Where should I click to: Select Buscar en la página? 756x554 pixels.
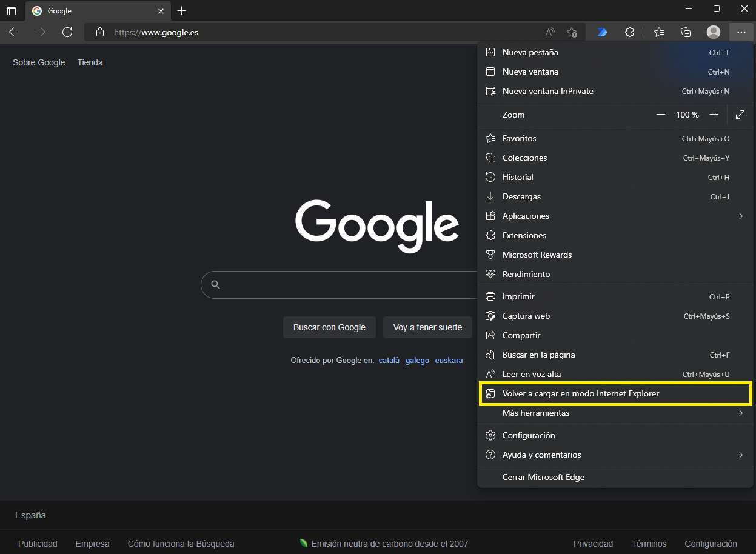pyautogui.click(x=615, y=355)
